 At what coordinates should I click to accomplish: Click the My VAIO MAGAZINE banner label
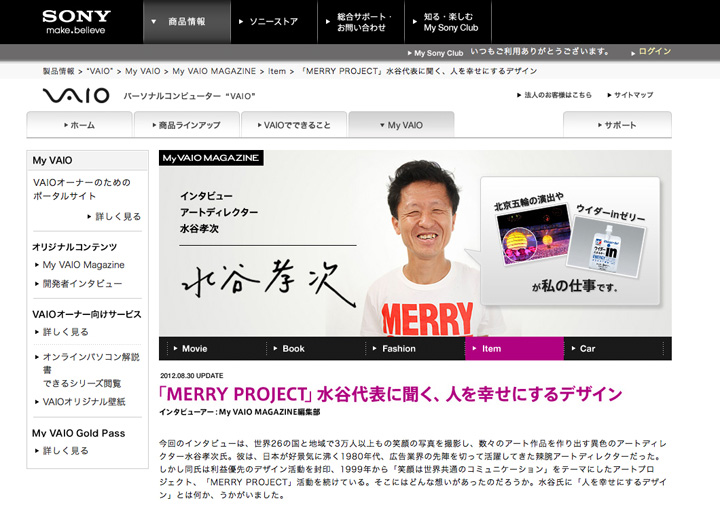coord(211,157)
